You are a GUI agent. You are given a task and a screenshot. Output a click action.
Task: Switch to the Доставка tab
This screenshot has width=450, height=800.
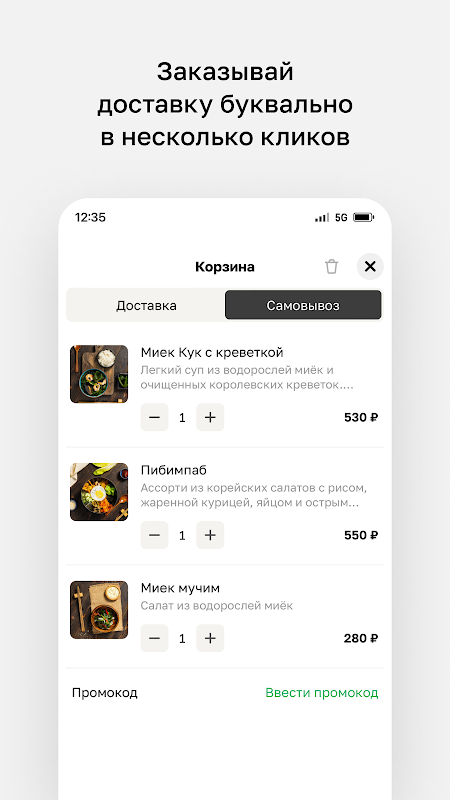tap(146, 305)
